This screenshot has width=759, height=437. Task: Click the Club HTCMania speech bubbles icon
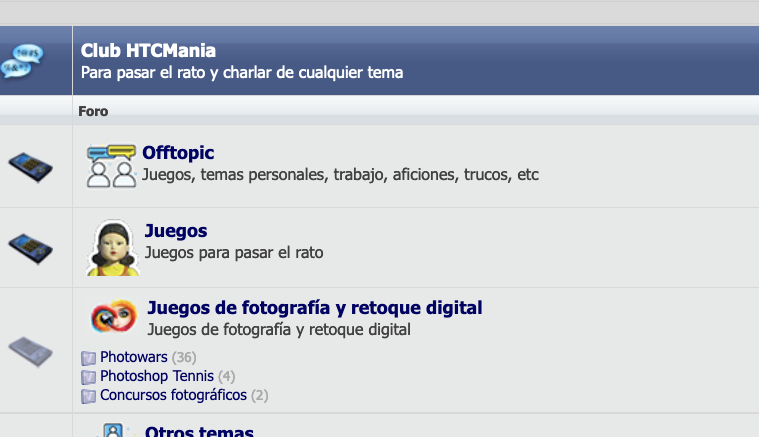click(x=22, y=61)
